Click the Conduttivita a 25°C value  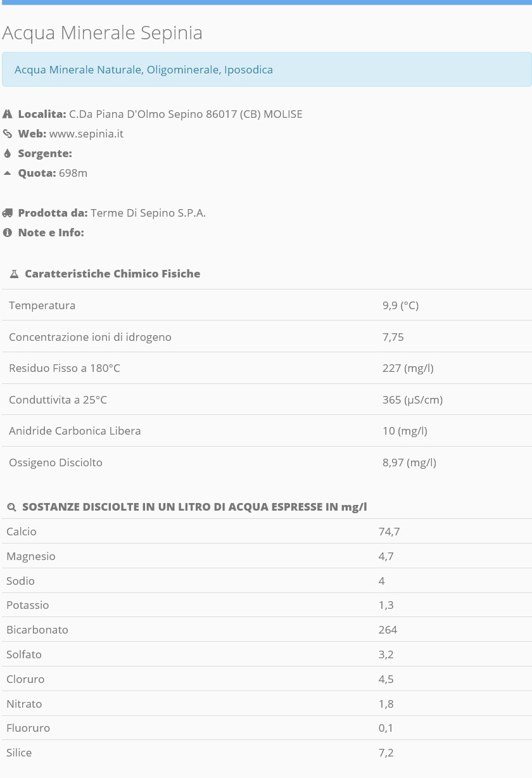click(x=412, y=399)
